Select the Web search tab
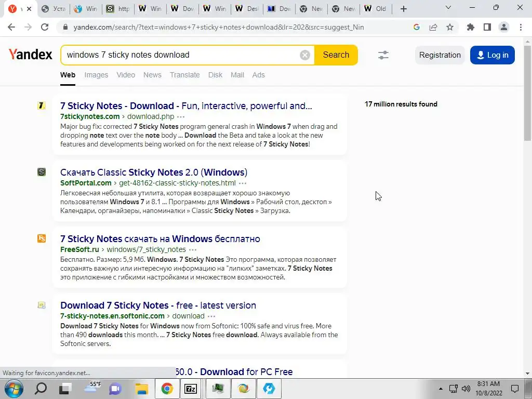This screenshot has height=399, width=532. [x=68, y=75]
